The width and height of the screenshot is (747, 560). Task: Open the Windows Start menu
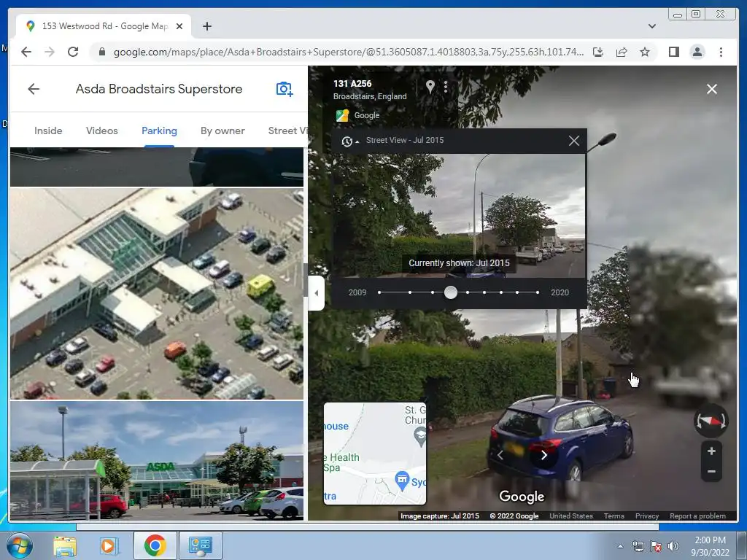coord(18,545)
